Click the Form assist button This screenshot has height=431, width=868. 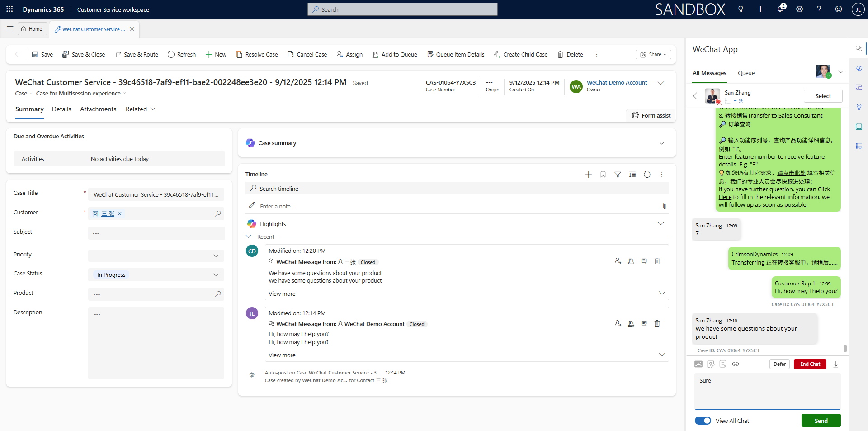(x=651, y=116)
